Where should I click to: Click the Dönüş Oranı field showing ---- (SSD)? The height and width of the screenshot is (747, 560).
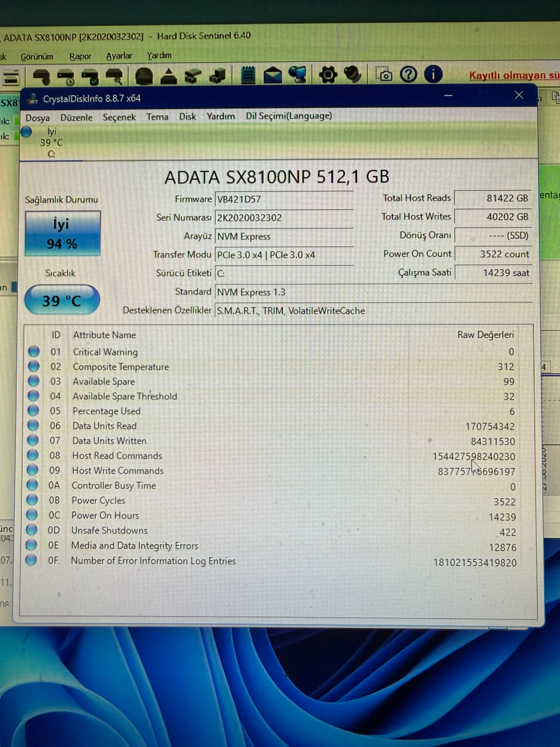[x=493, y=236]
